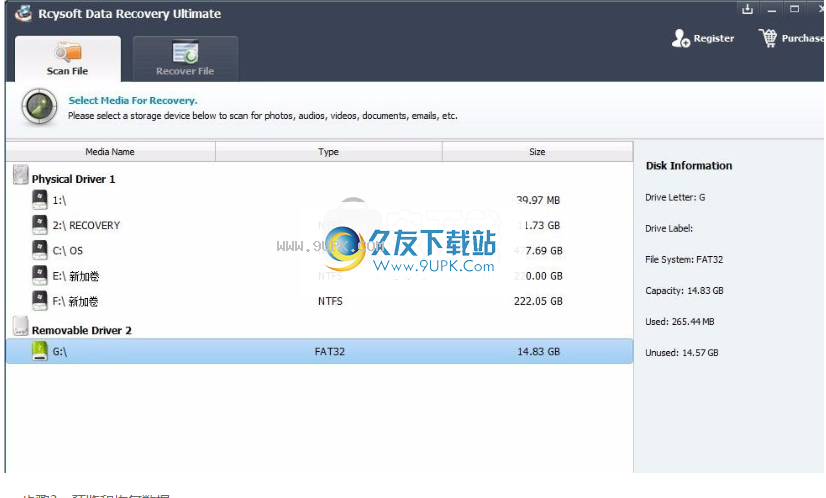826x498 pixels.
Task: Click the download arrow icon in title bar
Action: click(x=747, y=9)
